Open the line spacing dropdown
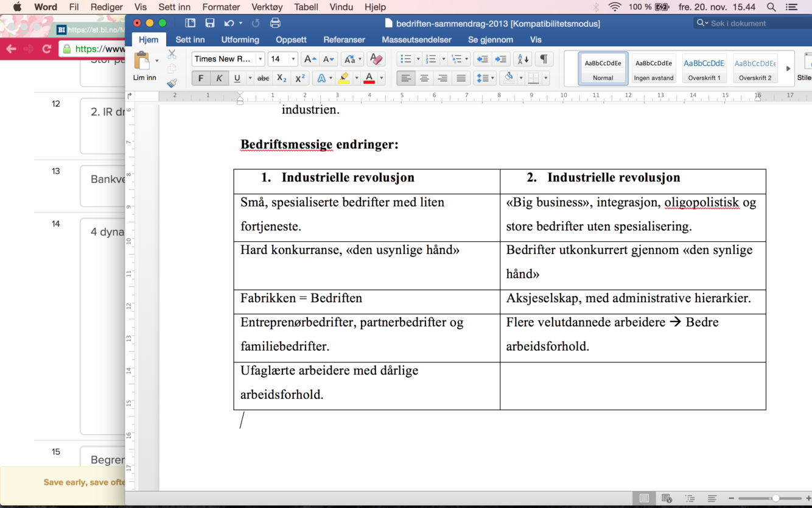 (x=485, y=78)
